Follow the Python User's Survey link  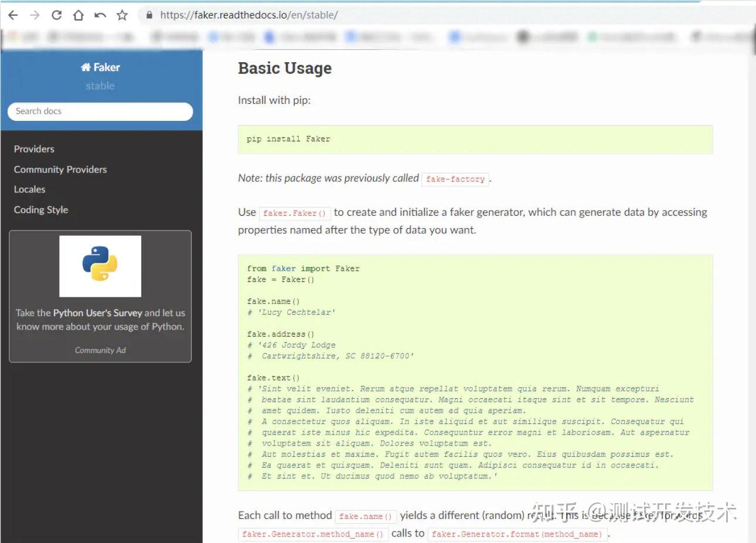tap(98, 313)
